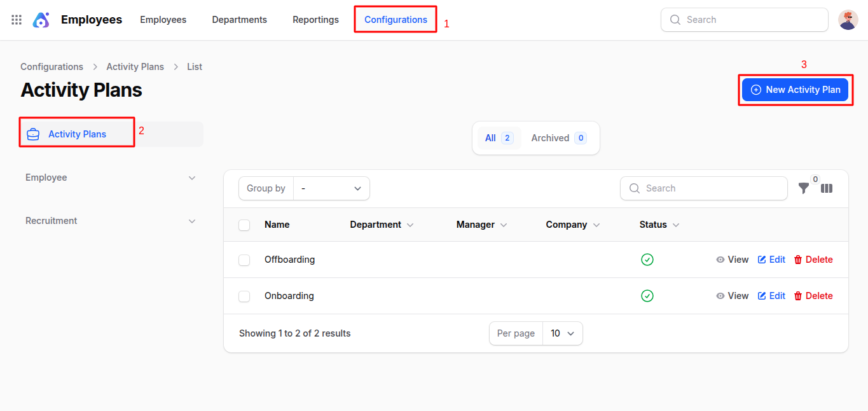This screenshot has height=411, width=868.
Task: Click the New Activity Plan button
Action: [795, 89]
